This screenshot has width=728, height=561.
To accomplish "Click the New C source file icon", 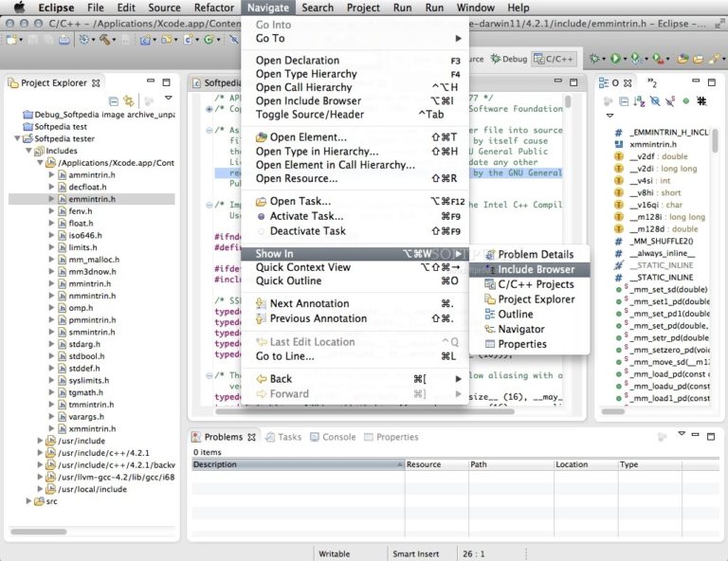I will [188, 40].
